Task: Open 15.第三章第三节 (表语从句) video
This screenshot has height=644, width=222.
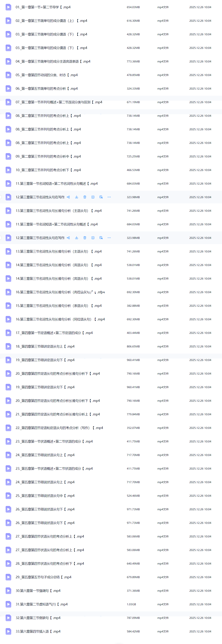Action: coord(58,306)
